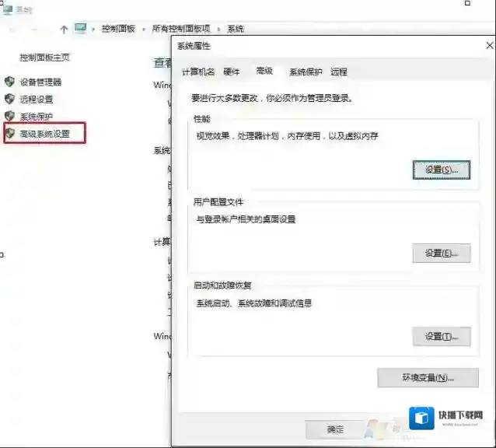
Task: Click the computer icon in address bar
Action: click(80, 29)
